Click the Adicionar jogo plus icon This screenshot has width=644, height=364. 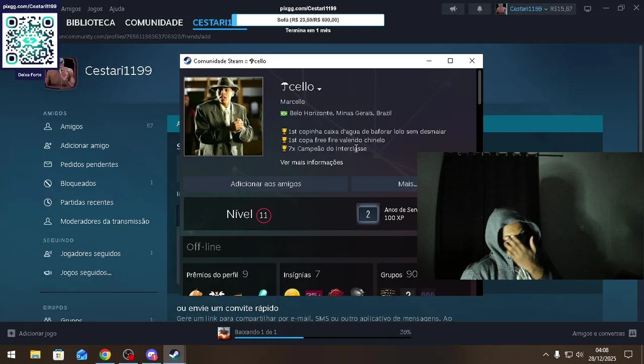point(11,334)
